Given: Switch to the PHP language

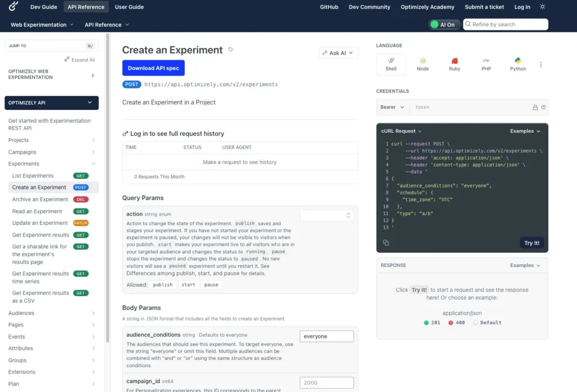Looking at the screenshot, I should [x=486, y=64].
